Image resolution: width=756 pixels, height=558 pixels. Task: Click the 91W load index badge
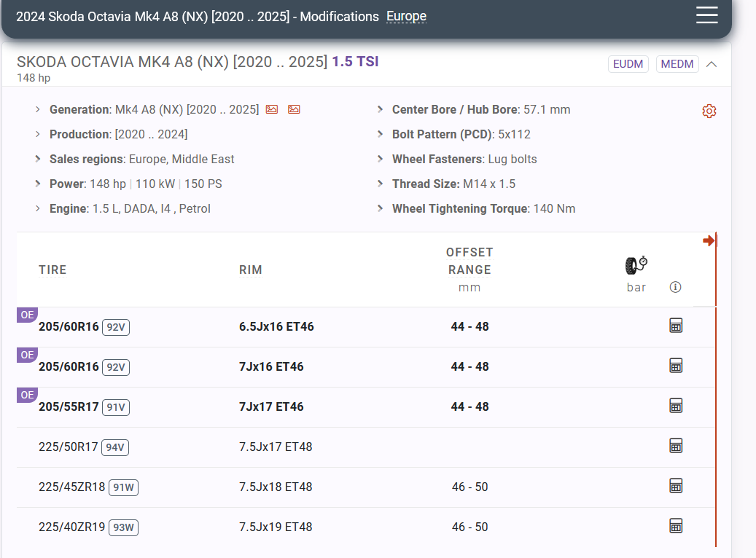[x=123, y=487]
